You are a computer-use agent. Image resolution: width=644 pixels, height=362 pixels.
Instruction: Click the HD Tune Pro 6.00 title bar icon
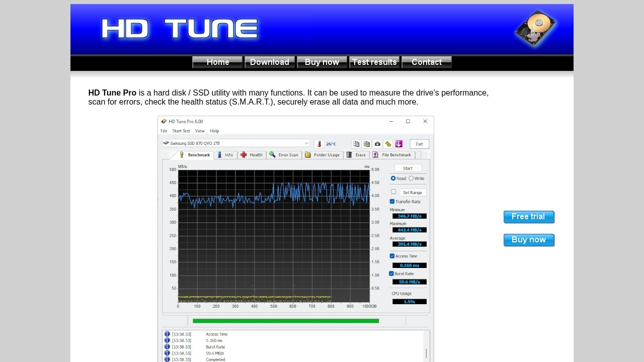coord(164,121)
